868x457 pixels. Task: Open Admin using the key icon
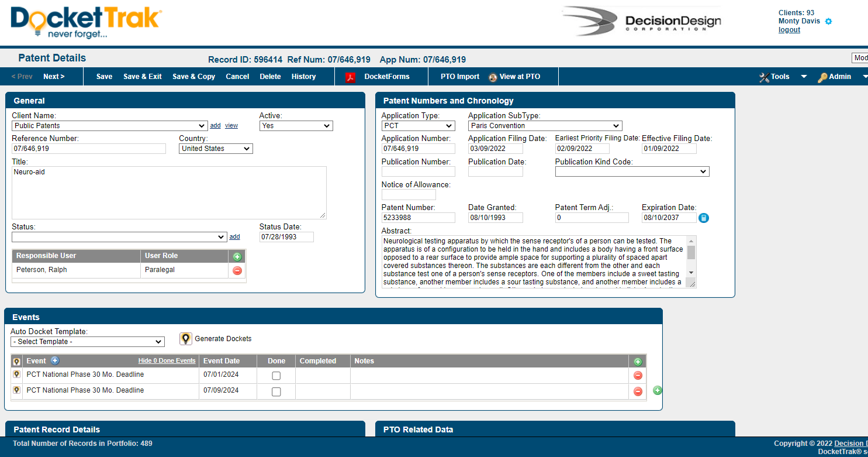(x=822, y=76)
